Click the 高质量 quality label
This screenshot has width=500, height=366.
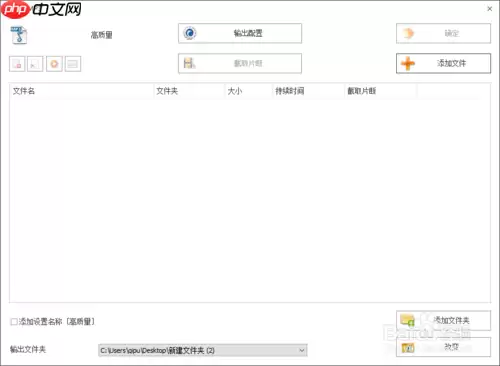102,35
